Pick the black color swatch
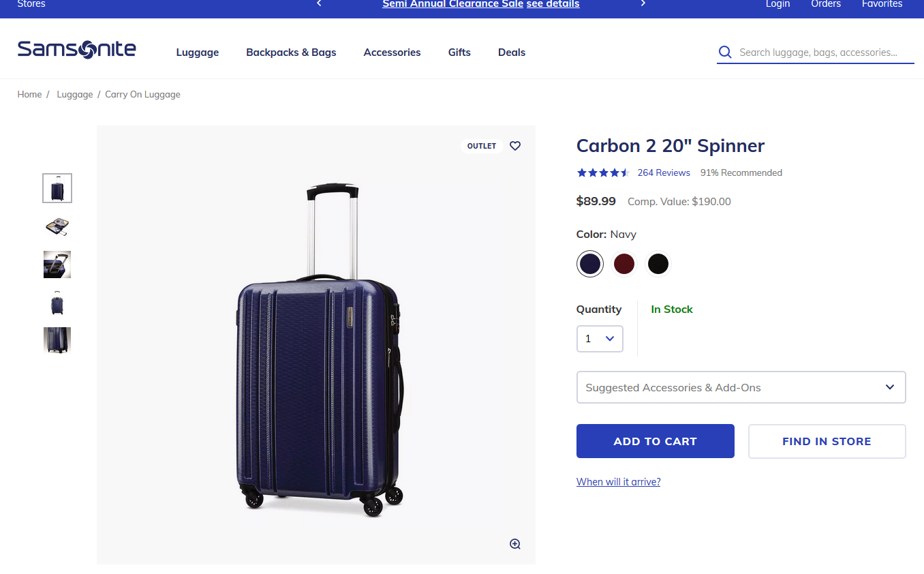Screen dimensions: 924x574 pos(658,264)
